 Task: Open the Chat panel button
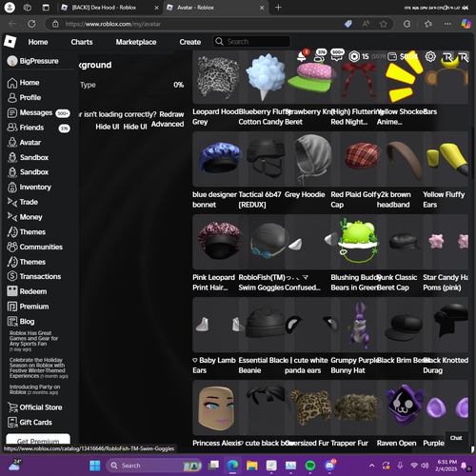point(456,438)
